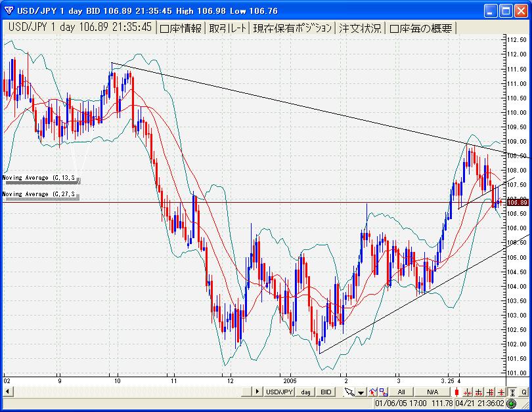Click the horizontal compress arrows icon
This screenshot has height=412, width=532.
(468, 392)
